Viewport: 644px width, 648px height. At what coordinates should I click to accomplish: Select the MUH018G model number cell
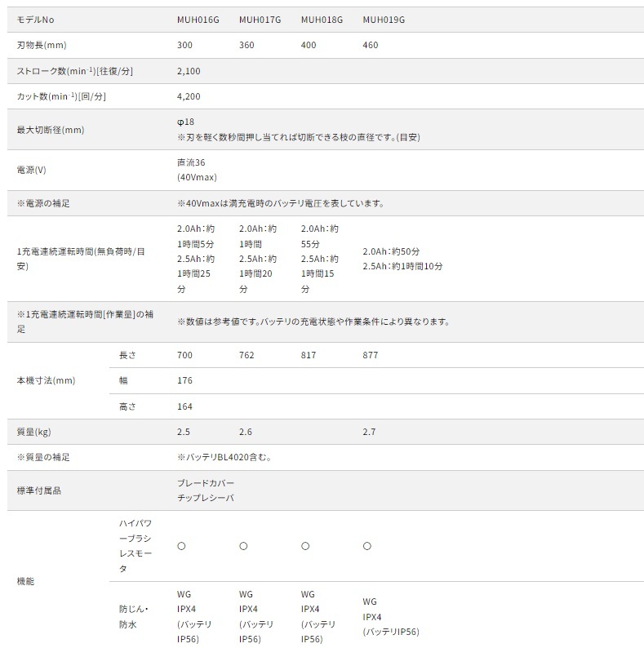coord(322,20)
